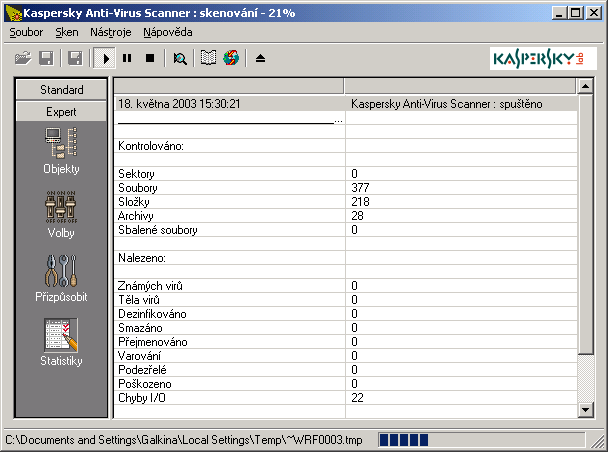Viewport: 608px width, 452px height.
Task: Select the 'Archivy' row
Action: point(345,216)
